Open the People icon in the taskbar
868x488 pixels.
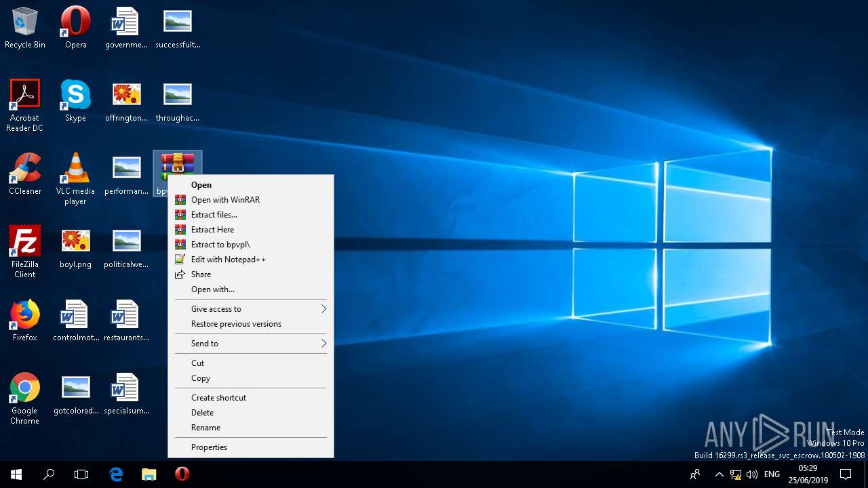[695, 474]
